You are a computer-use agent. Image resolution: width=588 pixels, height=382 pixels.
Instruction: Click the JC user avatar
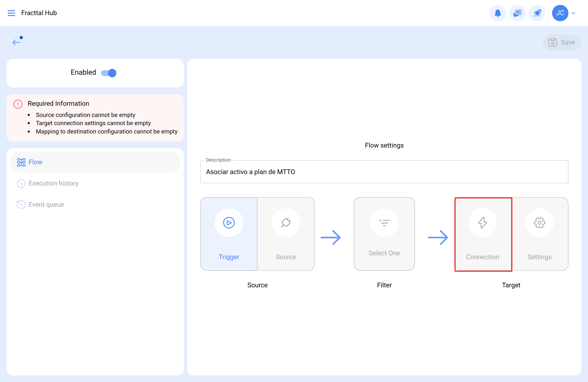(x=560, y=13)
